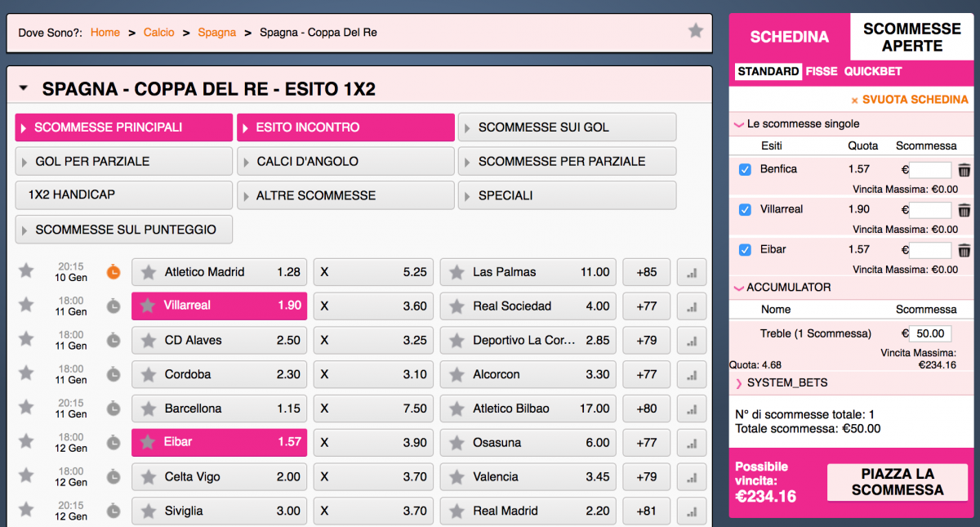Uncheck the Benfica bet checkbox

tap(745, 170)
